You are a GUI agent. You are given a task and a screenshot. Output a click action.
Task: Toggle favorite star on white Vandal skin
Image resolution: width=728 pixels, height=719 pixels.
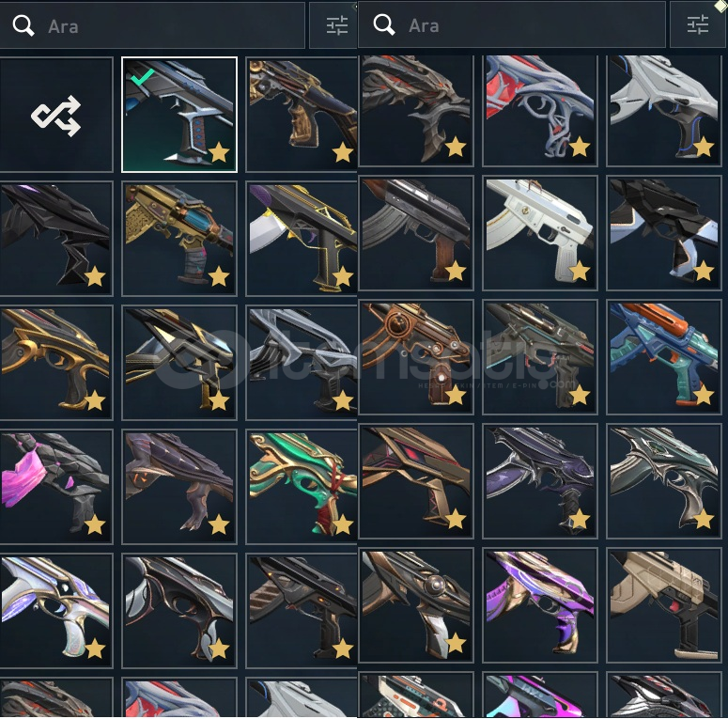(x=580, y=271)
